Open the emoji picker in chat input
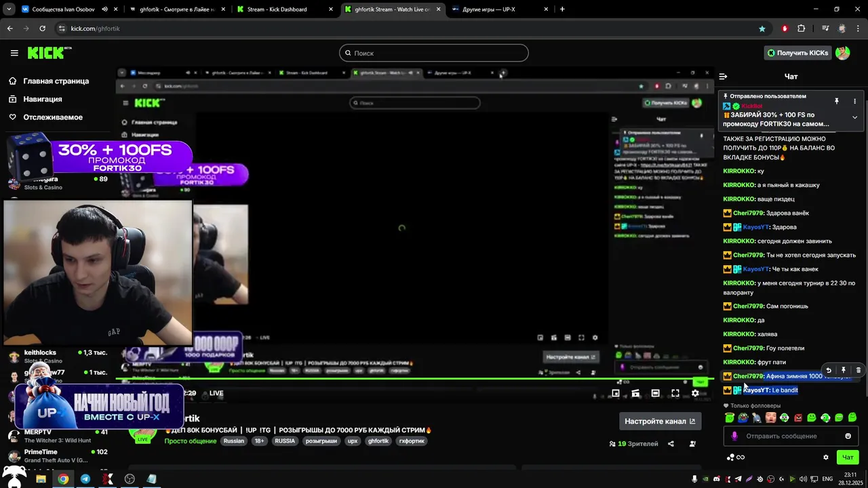Screen dimensions: 868x488 coord(848,436)
